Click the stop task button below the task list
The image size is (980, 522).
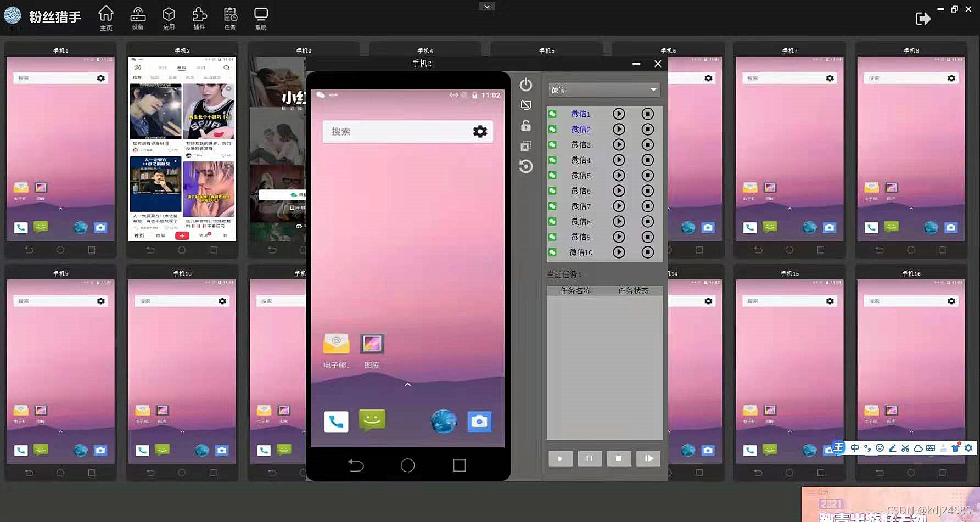point(619,458)
